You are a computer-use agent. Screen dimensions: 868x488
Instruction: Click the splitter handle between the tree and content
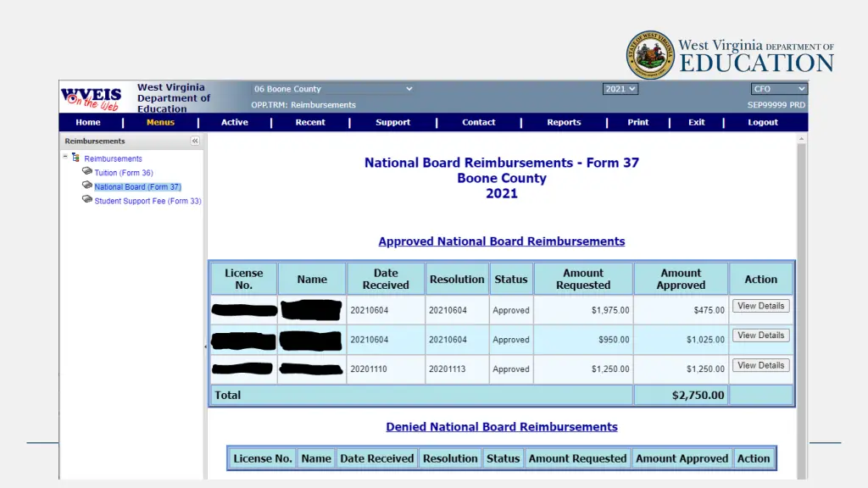[205, 347]
